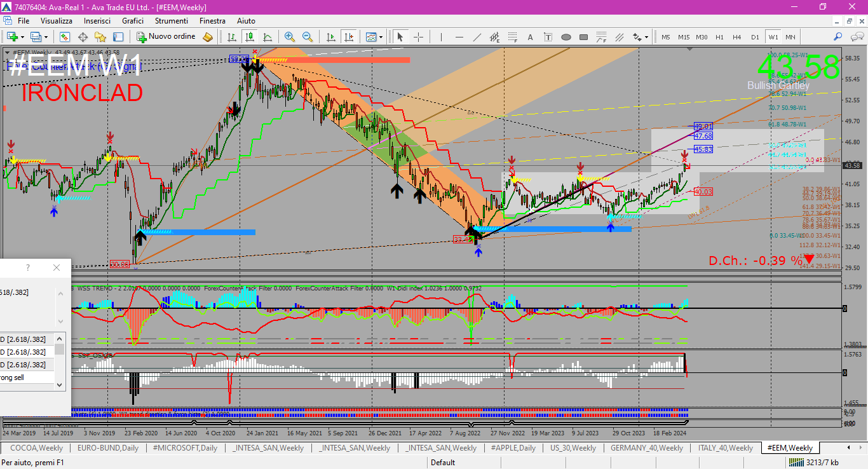Switch to EURO-BUND,Daily chart tab

pos(108,448)
